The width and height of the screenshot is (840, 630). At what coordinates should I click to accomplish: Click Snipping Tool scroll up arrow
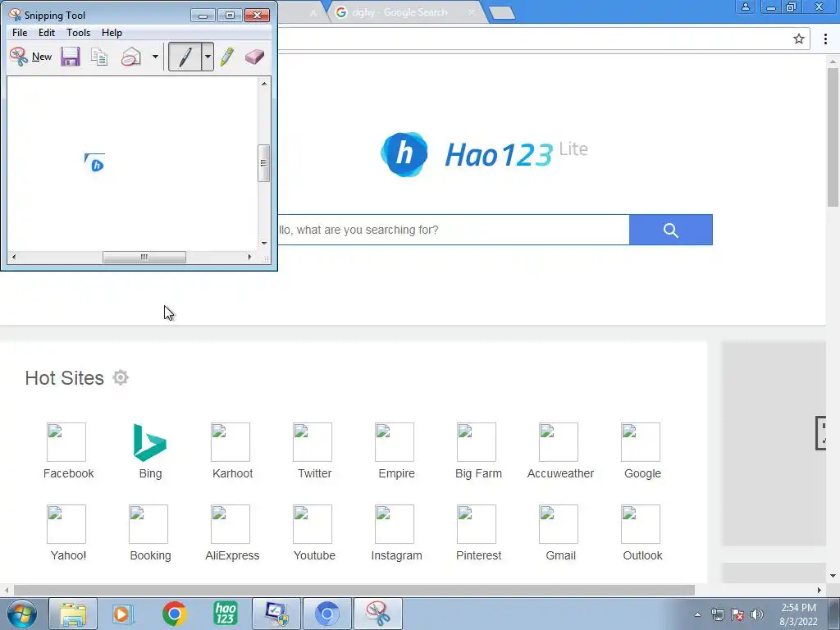point(264,84)
